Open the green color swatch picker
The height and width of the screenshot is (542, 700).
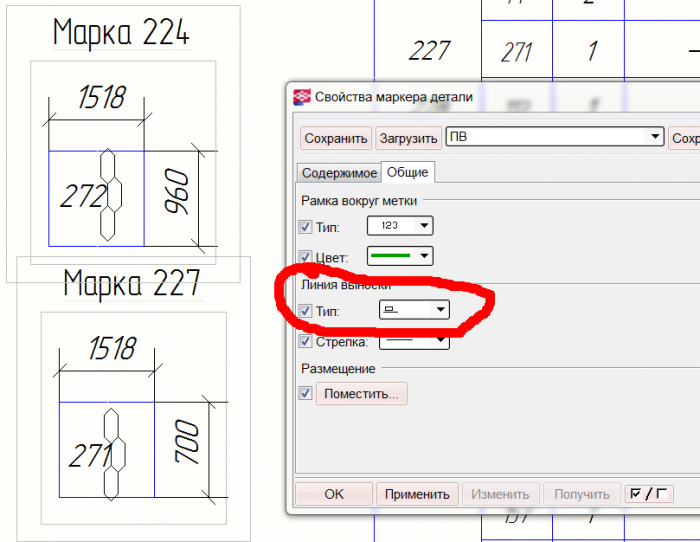pyautogui.click(x=400, y=256)
